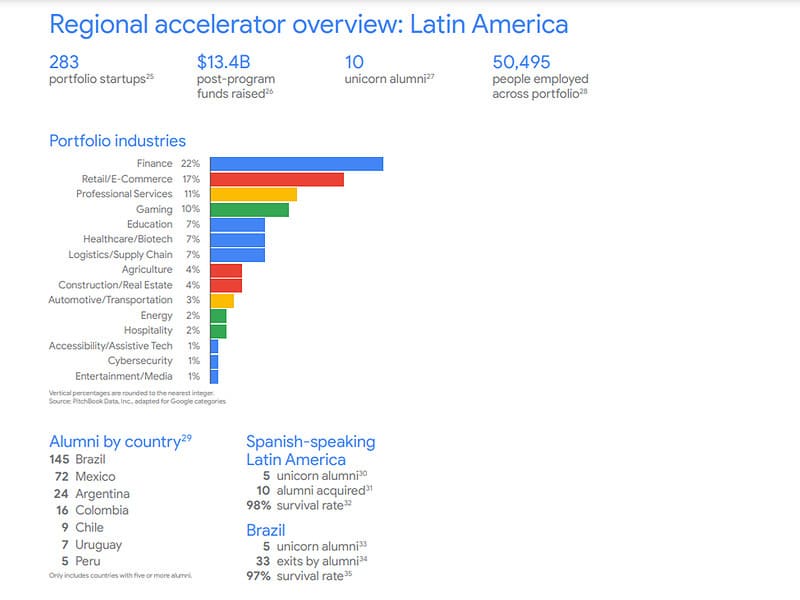
Task: Select the 'Spanish-speaking Latin America' heading
Action: coord(311,451)
